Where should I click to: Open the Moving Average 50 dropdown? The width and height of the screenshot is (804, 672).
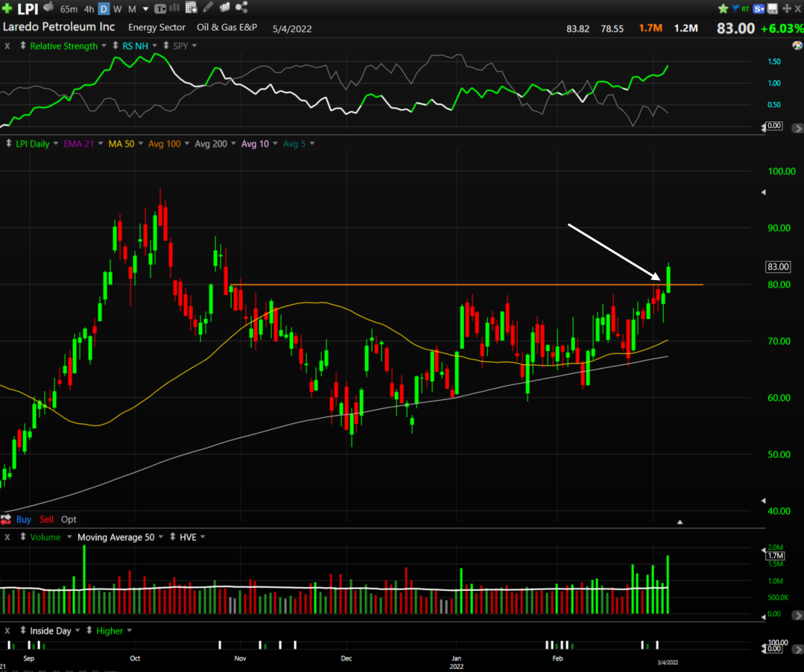click(x=160, y=536)
